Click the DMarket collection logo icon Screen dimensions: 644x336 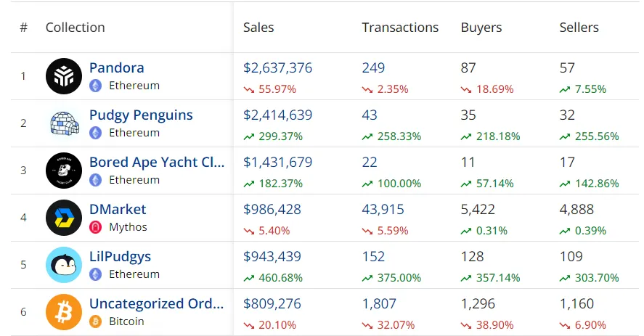tap(64, 218)
